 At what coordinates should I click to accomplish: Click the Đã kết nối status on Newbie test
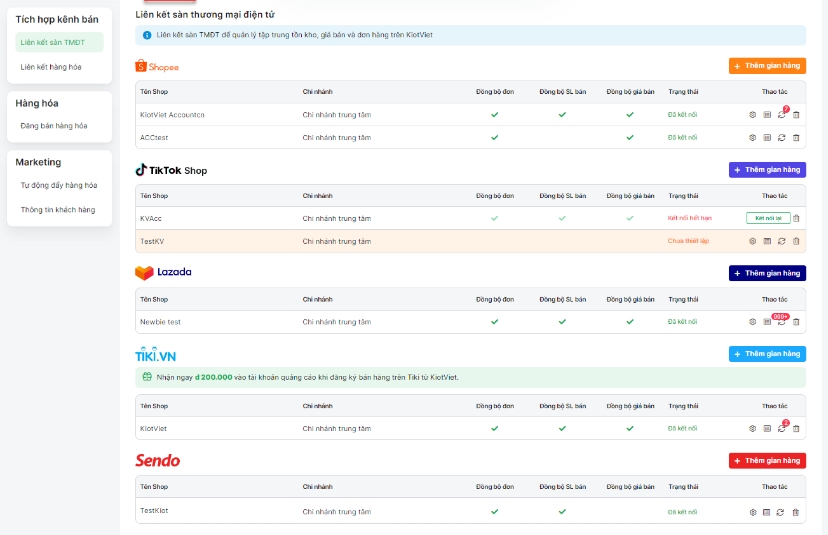click(x=682, y=322)
